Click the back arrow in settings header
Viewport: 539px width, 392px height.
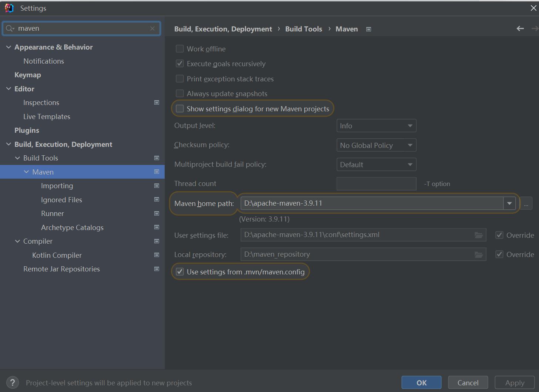pyautogui.click(x=520, y=28)
